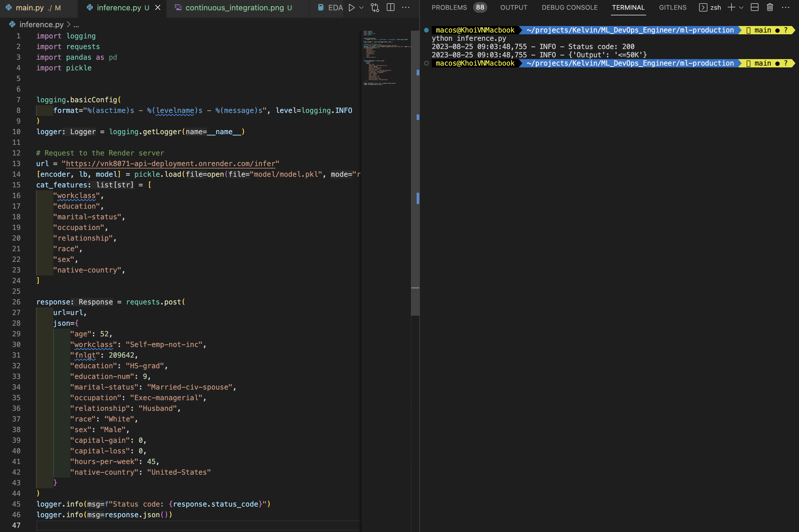This screenshot has width=799, height=532.
Task: Click the notebook icon on the EDA tab
Action: (x=321, y=7)
